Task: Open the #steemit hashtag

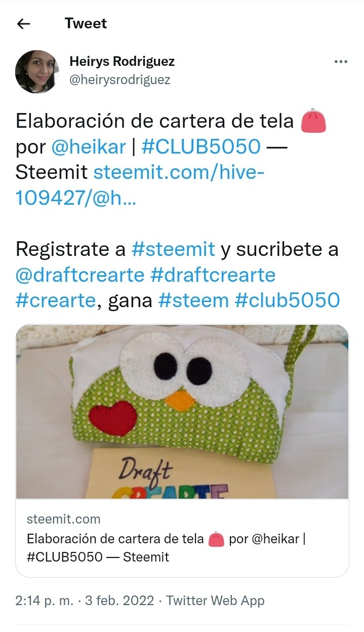Action: [173, 249]
